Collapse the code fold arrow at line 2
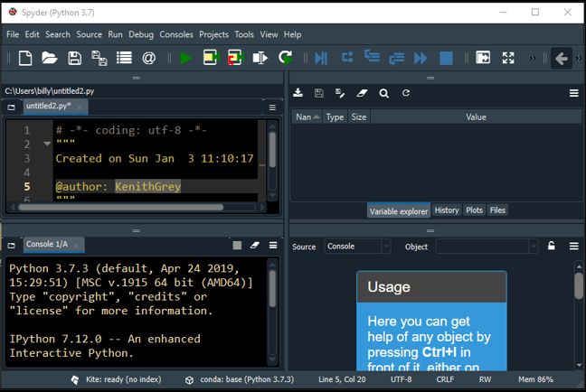Screen dimensions: 586x392 [x=47, y=145]
